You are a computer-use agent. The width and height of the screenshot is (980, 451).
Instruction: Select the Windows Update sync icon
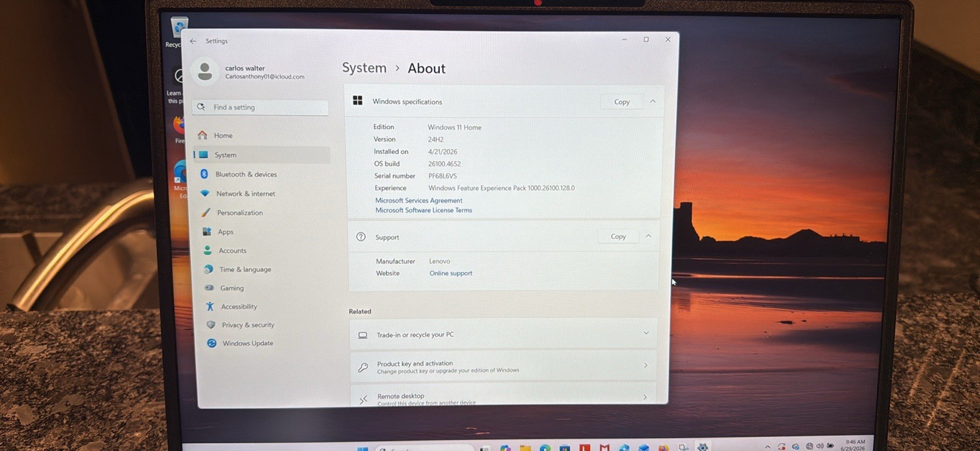[212, 343]
